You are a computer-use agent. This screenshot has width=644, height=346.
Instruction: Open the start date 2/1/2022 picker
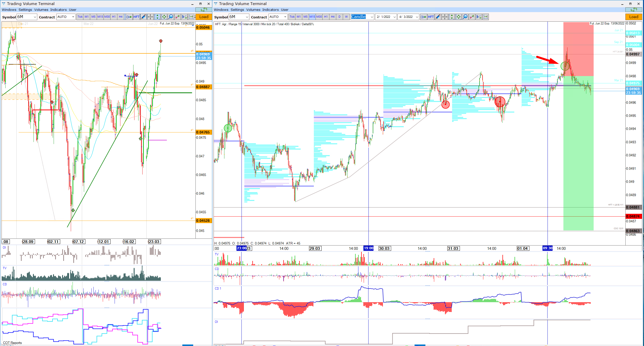point(394,17)
